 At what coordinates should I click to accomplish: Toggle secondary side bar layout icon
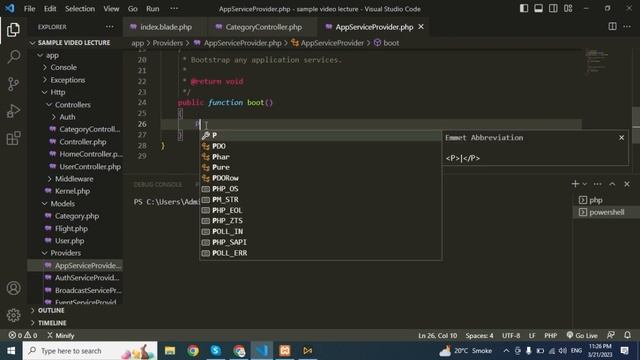click(553, 9)
